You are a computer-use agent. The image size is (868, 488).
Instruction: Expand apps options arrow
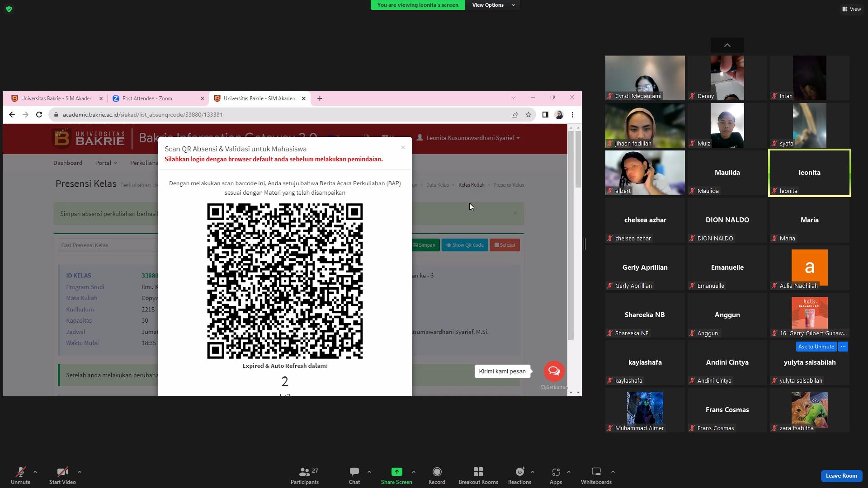pos(569,472)
